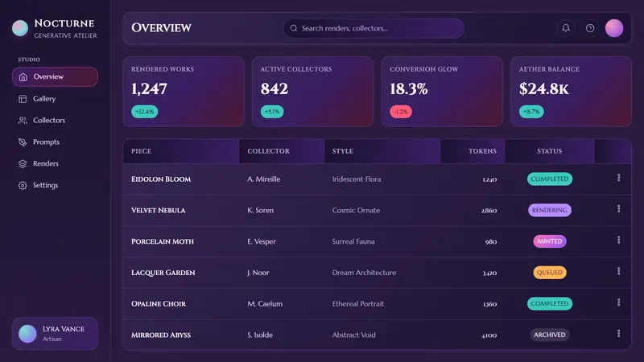Click the Iridescent Flora style cell
The height and width of the screenshot is (362, 644).
click(357, 179)
